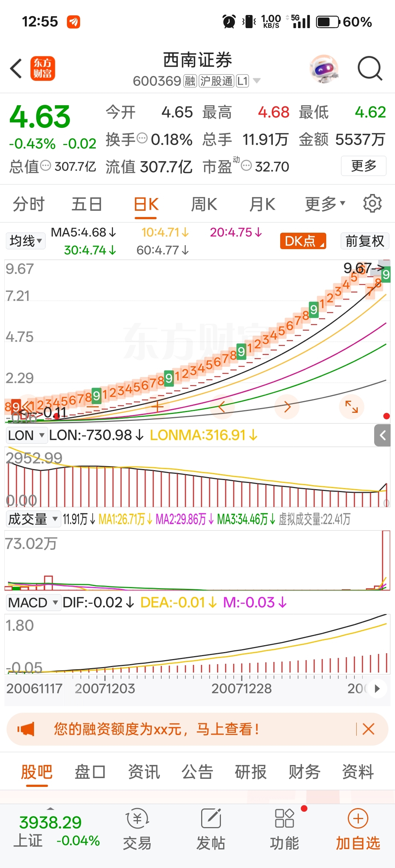Tap the orange app notification icon
This screenshot has height=868, width=395.
point(74,22)
